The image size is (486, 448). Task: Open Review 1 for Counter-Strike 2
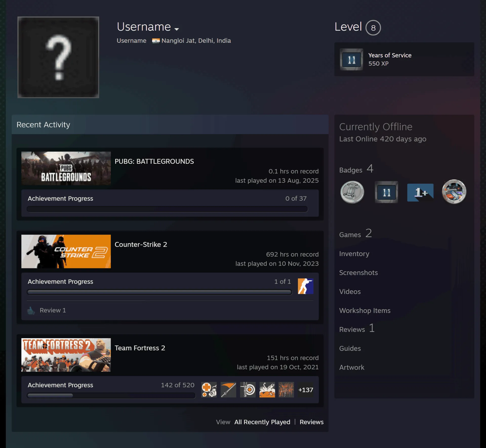(x=53, y=310)
